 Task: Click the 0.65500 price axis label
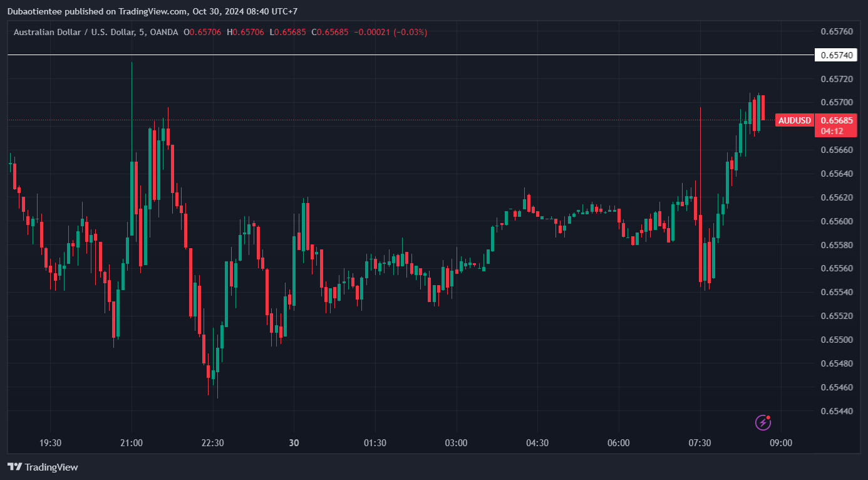836,340
